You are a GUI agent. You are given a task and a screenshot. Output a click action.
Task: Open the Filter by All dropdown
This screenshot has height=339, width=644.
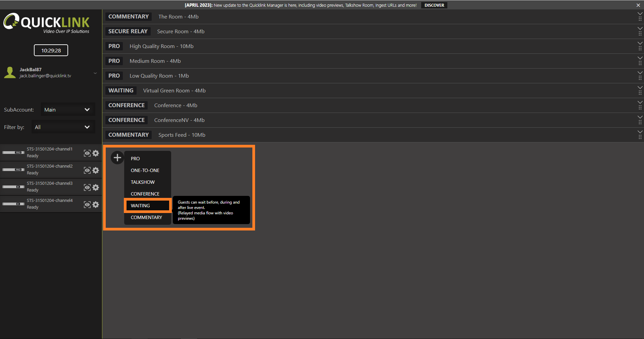pyautogui.click(x=63, y=127)
